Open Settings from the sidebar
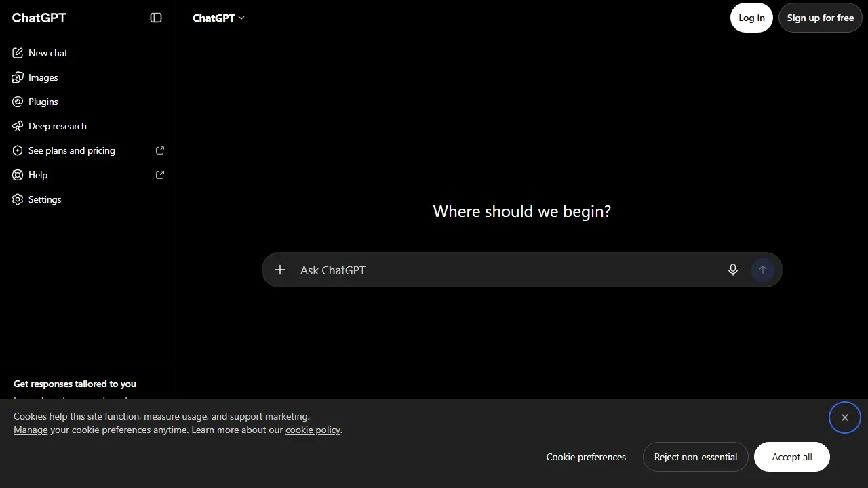The width and height of the screenshot is (868, 488). point(88,199)
